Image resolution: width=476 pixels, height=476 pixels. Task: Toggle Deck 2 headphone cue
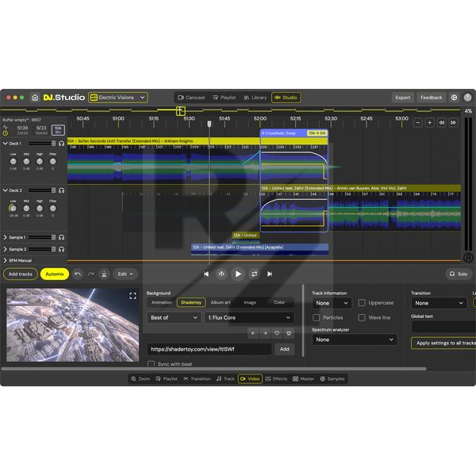click(62, 190)
